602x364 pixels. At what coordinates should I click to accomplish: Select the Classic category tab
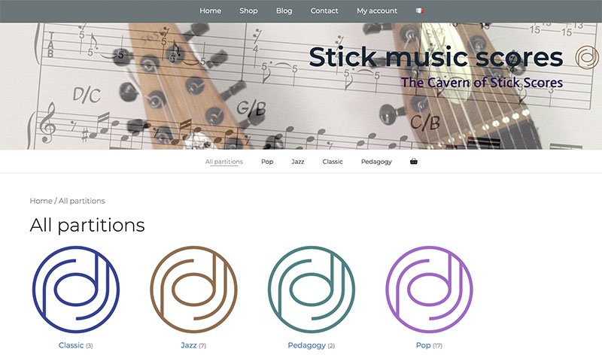(x=333, y=162)
